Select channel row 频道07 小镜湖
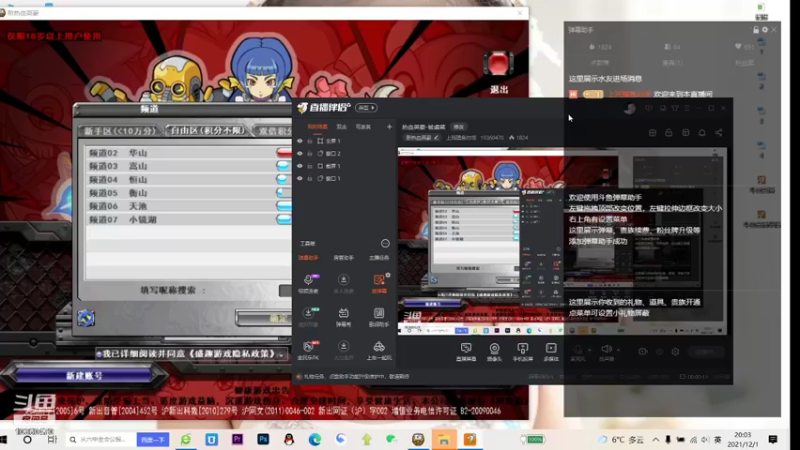The height and width of the screenshot is (450, 800). [x=189, y=219]
